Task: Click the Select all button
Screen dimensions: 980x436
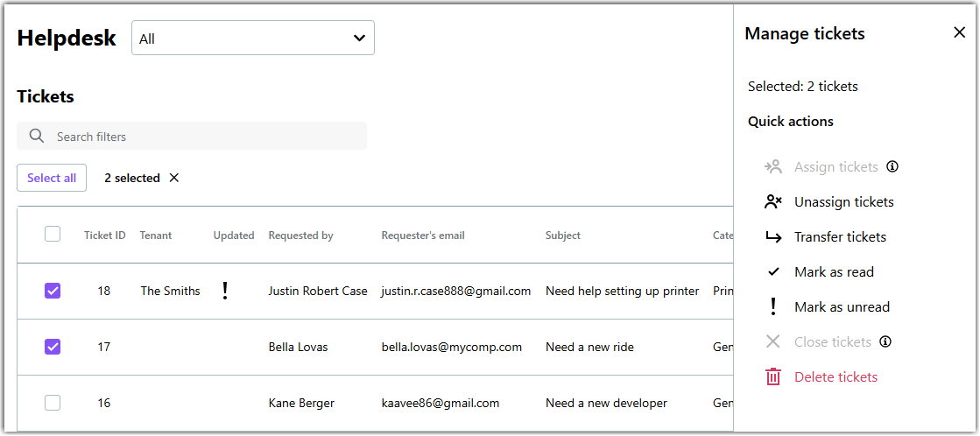Action: (x=52, y=178)
